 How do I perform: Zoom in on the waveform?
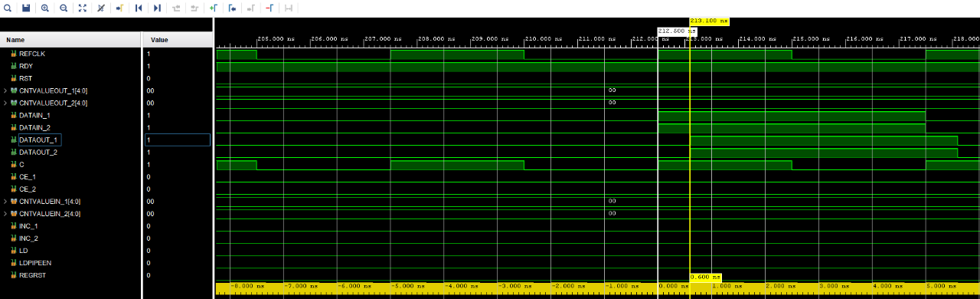tap(44, 8)
